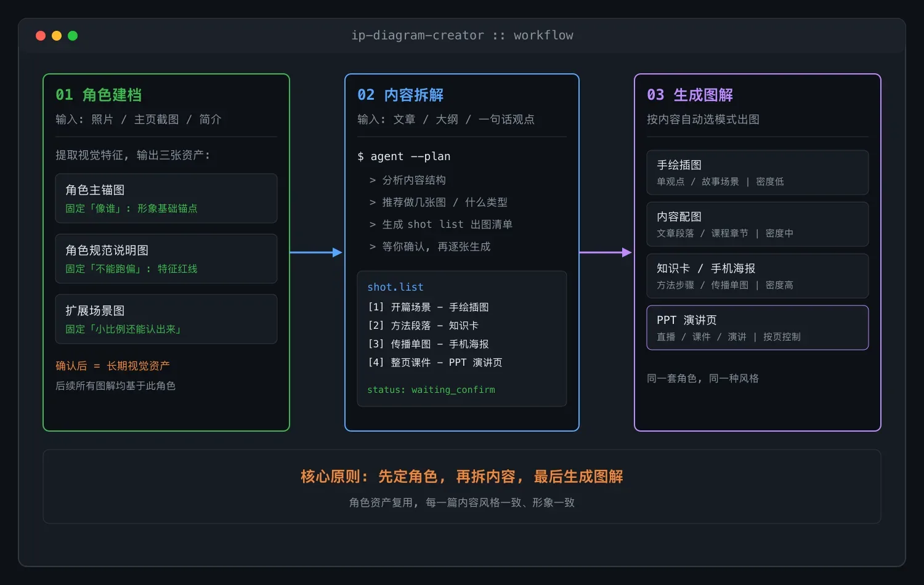Image resolution: width=924 pixels, height=585 pixels.
Task: Open the 内容配图 mode card
Action: pos(758,224)
